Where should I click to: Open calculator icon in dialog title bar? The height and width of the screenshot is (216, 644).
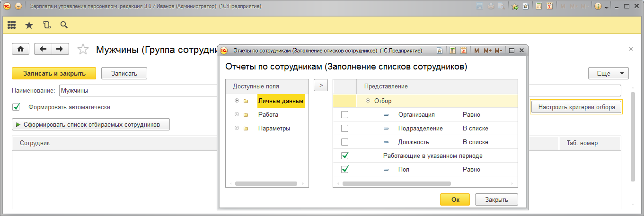coord(452,51)
